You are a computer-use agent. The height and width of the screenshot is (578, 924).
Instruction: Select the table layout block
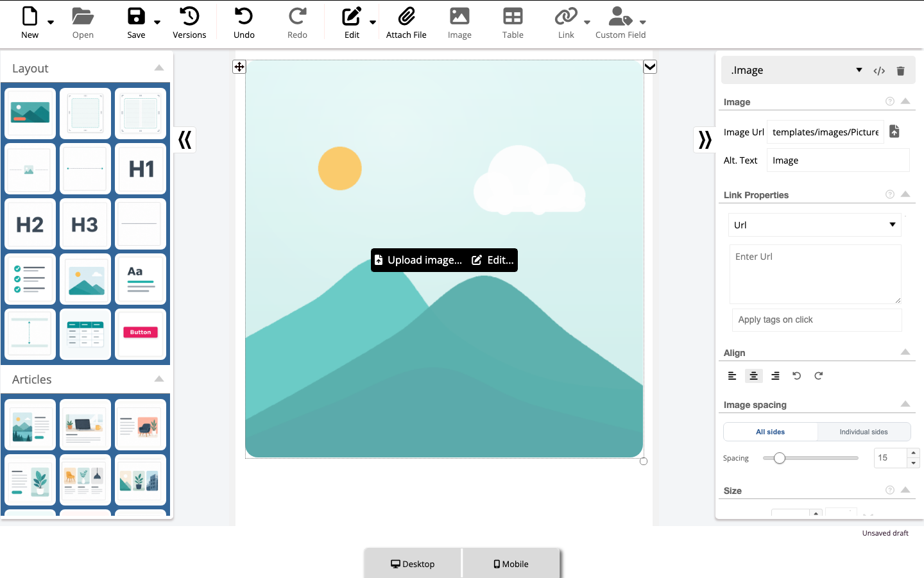click(x=85, y=334)
